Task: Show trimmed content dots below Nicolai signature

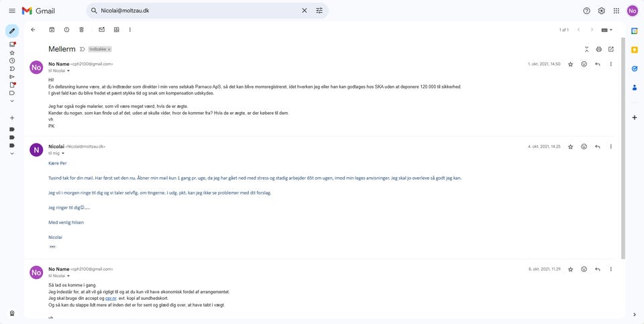Action: pyautogui.click(x=52, y=247)
